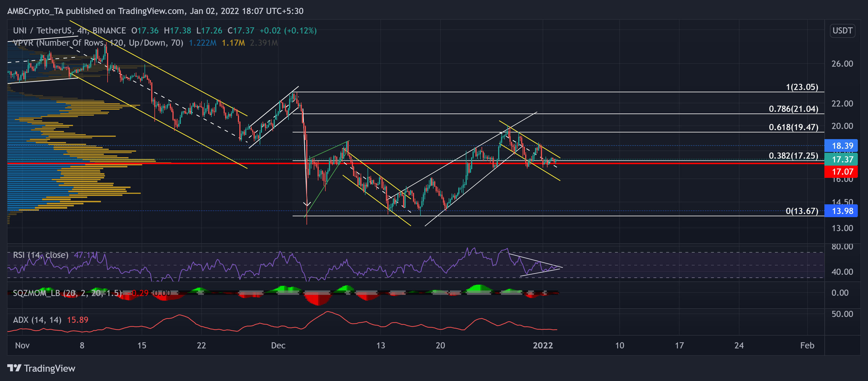The height and width of the screenshot is (381, 868).
Task: Select the Dec label on time axis
Action: 278,345
